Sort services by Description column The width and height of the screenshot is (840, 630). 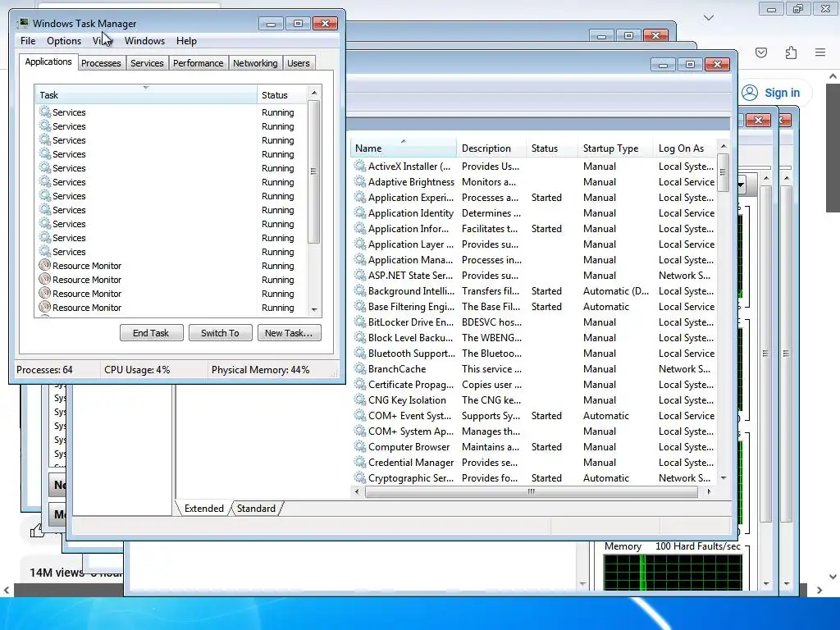[x=491, y=148]
